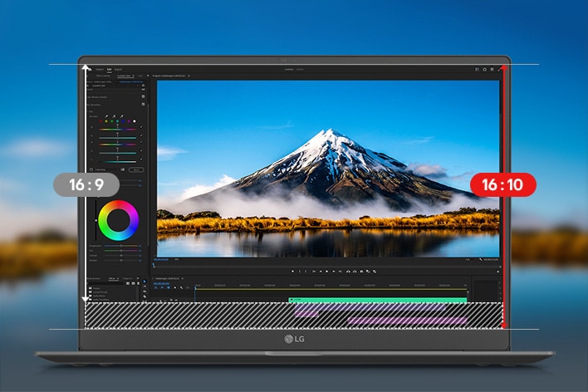Collapse the Key section disclosure triangle
Viewport: 588px width, 392px height.
(88, 111)
